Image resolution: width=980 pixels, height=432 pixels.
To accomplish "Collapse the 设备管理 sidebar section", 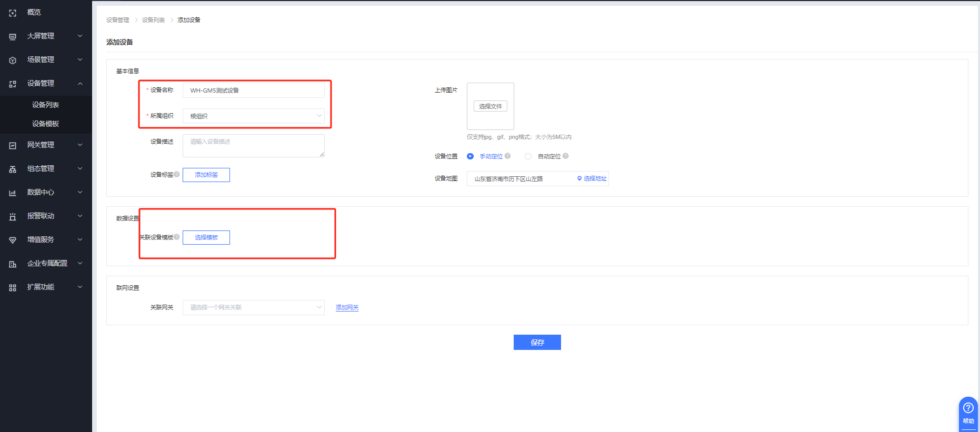I will pos(80,84).
